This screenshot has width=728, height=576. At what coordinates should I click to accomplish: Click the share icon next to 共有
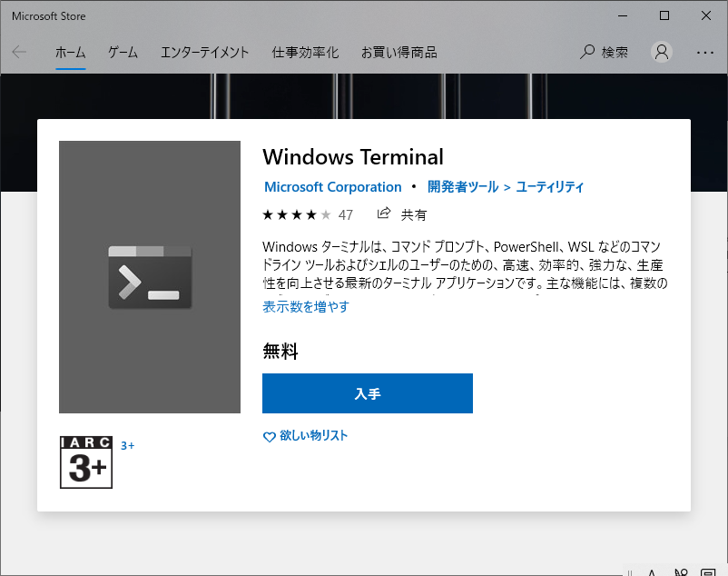click(x=383, y=214)
